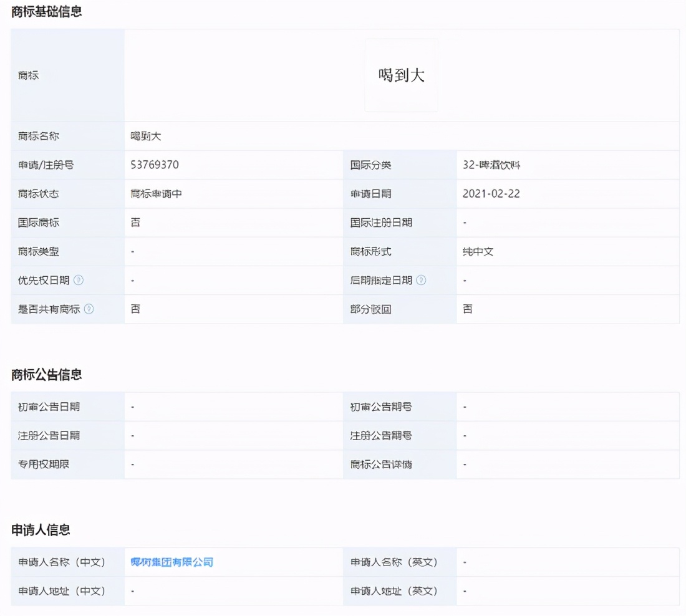686x616 pixels.
Task: Select the application date 2021-02-22
Action: 491,194
